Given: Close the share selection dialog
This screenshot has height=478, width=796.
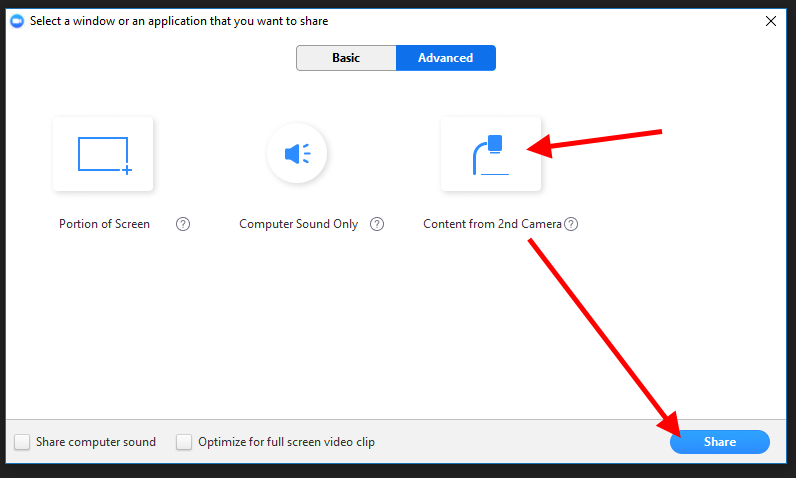Looking at the screenshot, I should 770,21.
